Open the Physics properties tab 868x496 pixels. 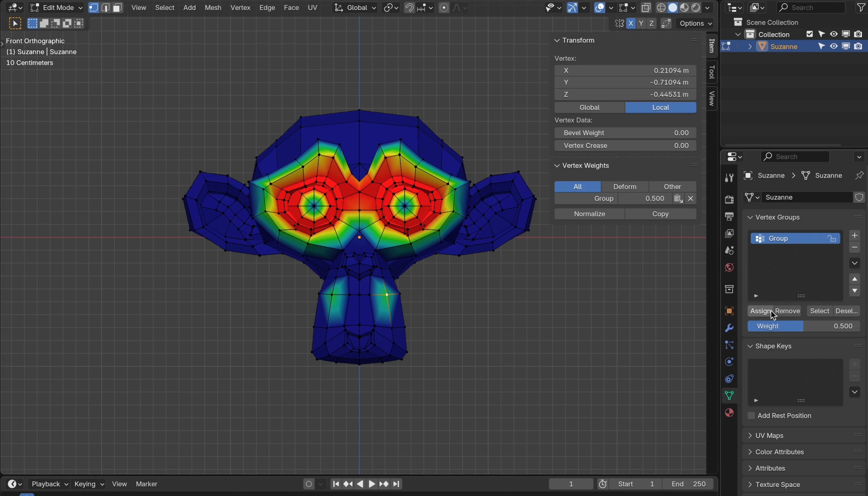(729, 362)
